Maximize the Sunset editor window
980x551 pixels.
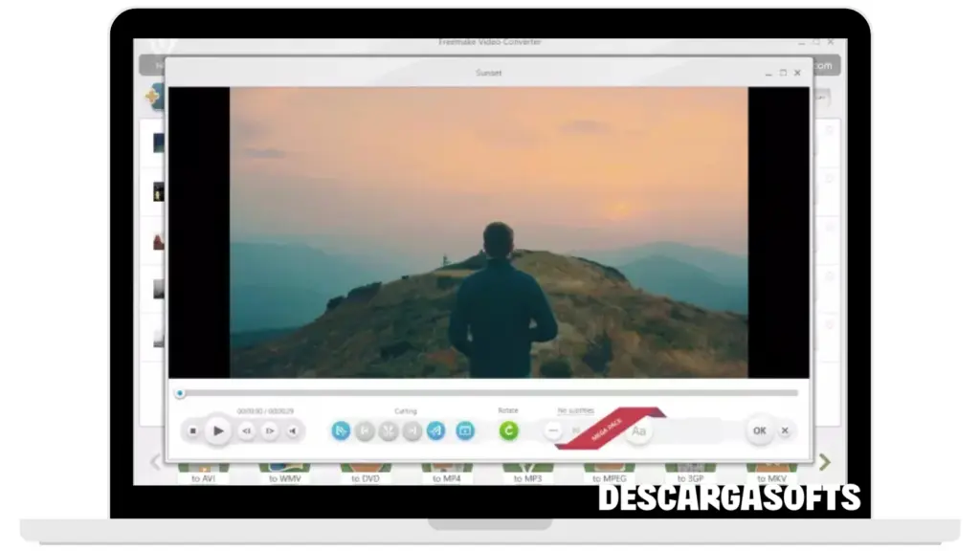783,73
